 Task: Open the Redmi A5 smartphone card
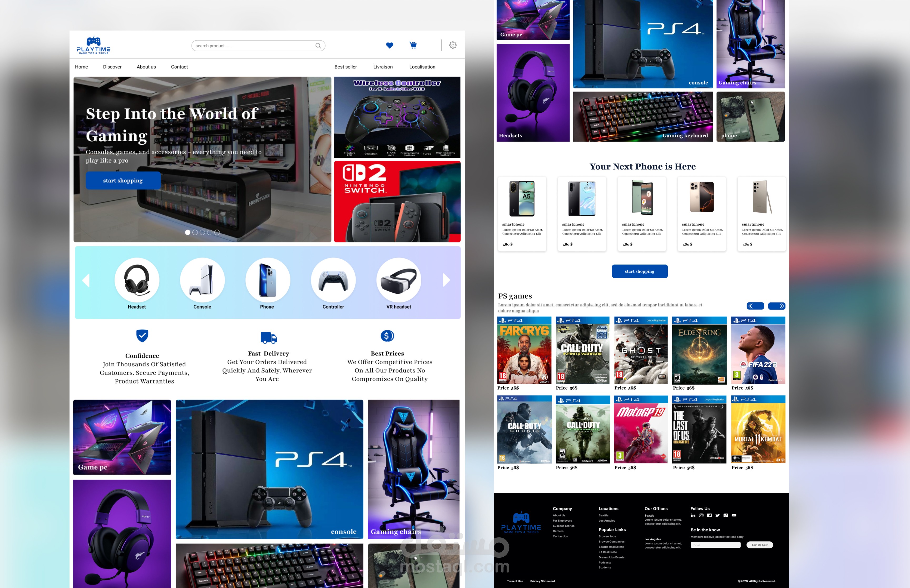[522, 214]
